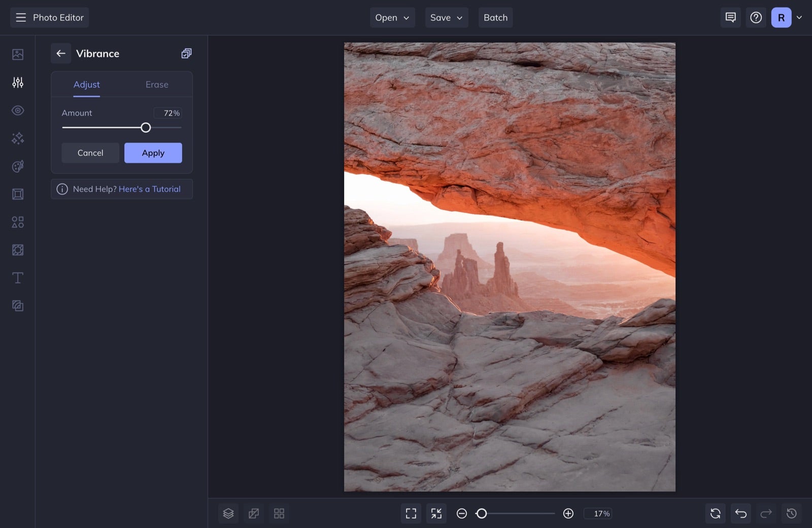The height and width of the screenshot is (528, 812).
Task: Open the Frames tool
Action: click(18, 194)
